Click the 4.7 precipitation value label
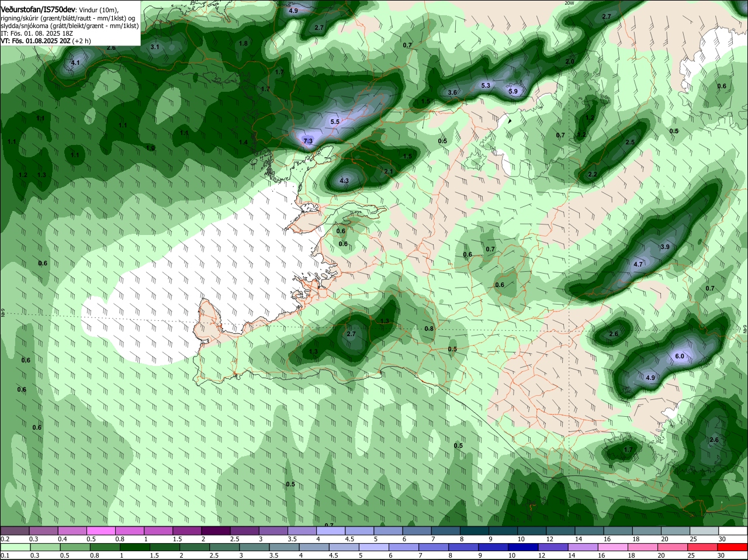Viewport: 748px width, 560px height. 638,264
